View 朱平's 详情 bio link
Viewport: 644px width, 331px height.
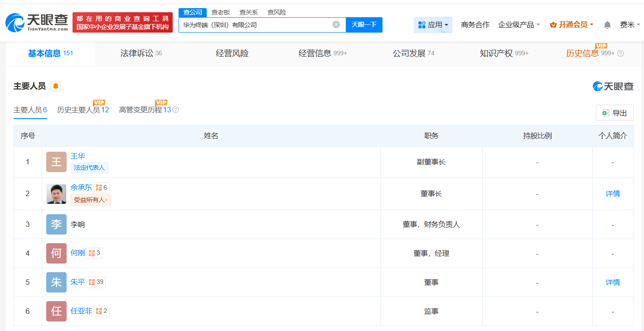(x=613, y=283)
